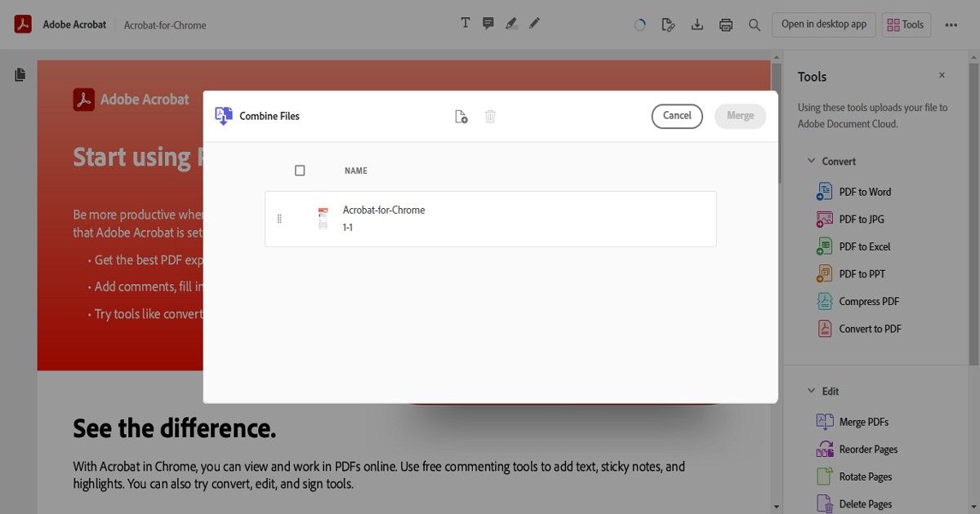Open the Fill & Sign tool
This screenshot has height=514, width=980.
click(668, 24)
